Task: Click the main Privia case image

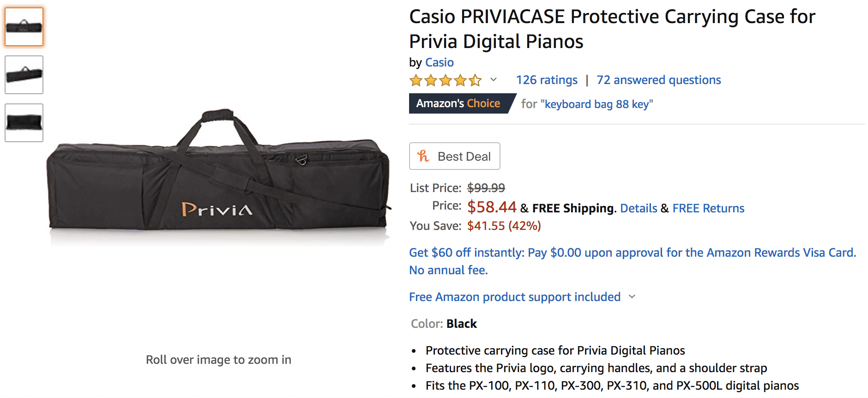Action: coord(218,178)
